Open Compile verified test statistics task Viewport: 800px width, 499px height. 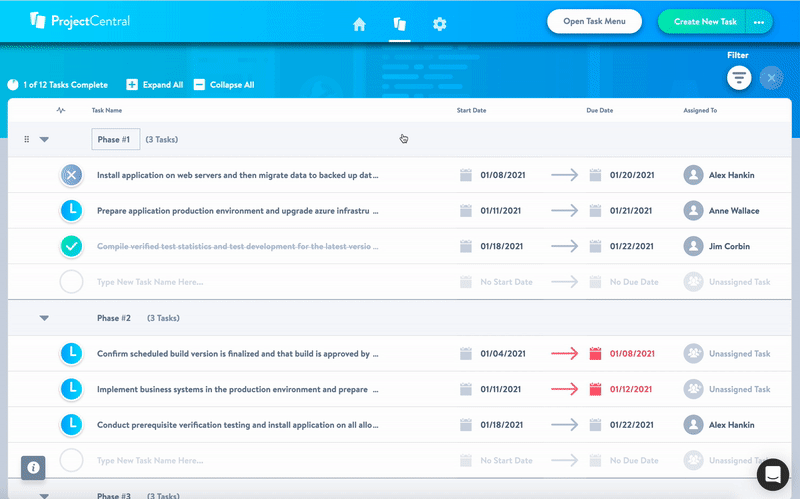coord(238,246)
